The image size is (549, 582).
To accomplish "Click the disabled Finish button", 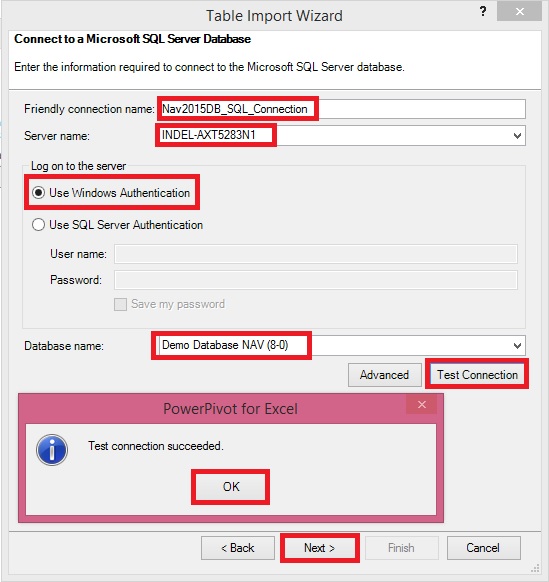I will [x=401, y=548].
